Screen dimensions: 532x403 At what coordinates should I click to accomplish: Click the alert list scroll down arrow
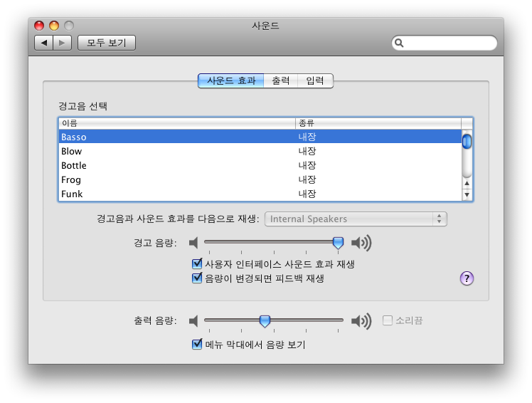pyautogui.click(x=467, y=194)
